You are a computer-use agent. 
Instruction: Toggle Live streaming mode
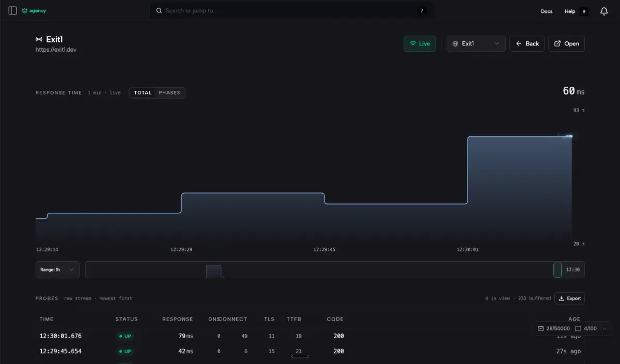click(420, 44)
